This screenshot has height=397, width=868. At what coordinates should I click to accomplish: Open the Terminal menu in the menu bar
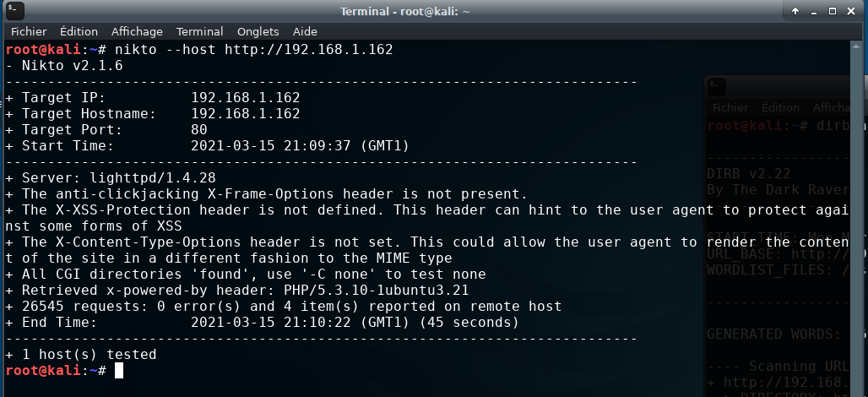pos(200,31)
